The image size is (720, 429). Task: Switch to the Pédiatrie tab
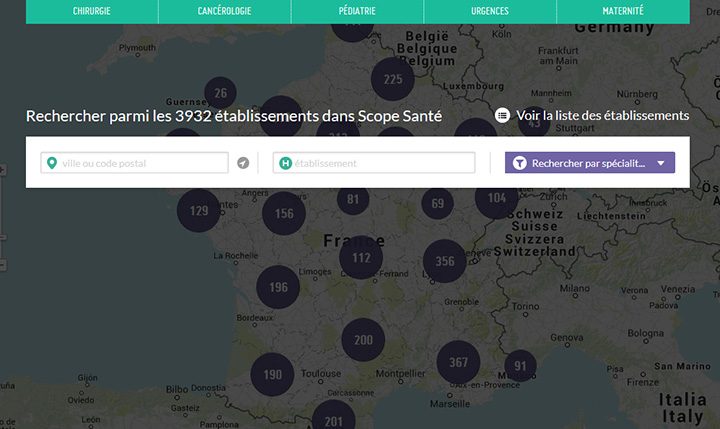[x=357, y=11]
